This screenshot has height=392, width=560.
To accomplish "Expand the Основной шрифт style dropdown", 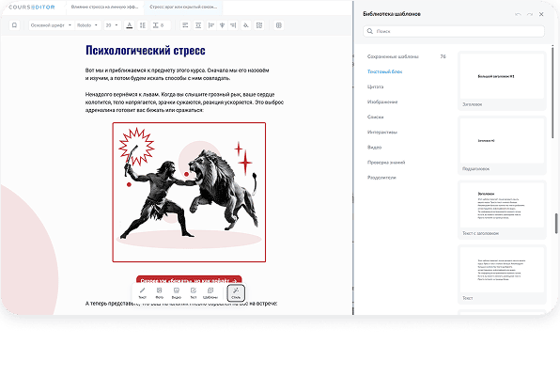I will click(x=51, y=25).
